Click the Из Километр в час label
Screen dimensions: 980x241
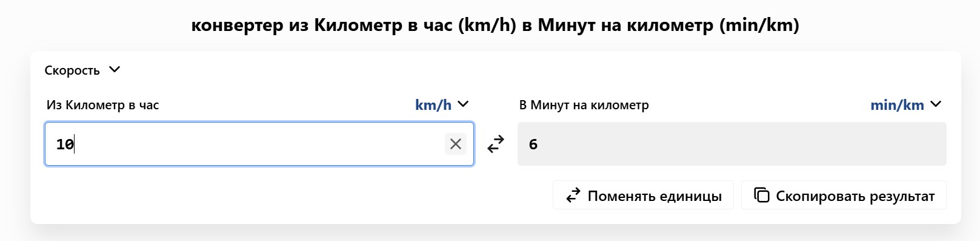point(102,105)
